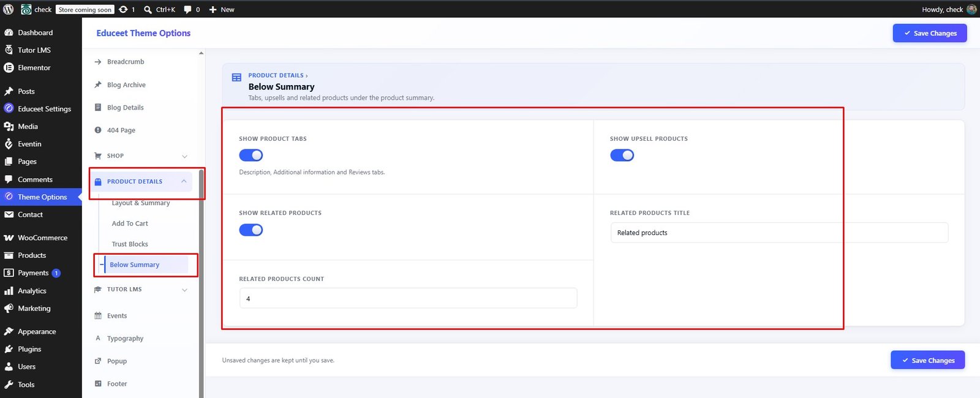Open the New content menu in admin bar
This screenshot has height=398, width=980.
[222, 9]
